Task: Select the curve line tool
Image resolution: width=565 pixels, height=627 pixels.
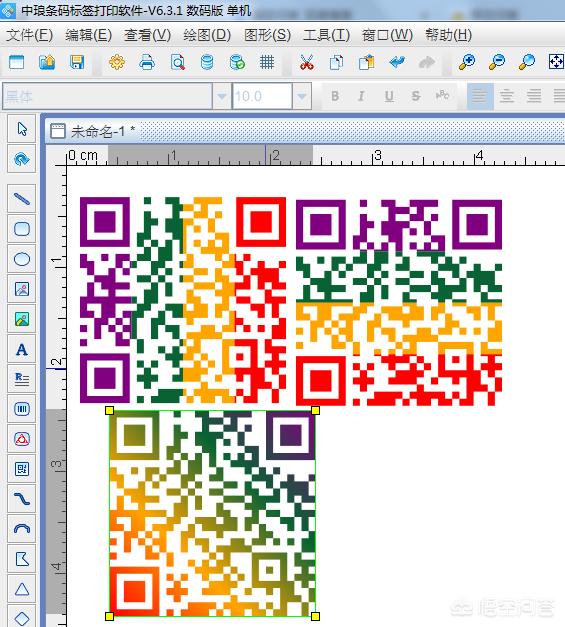Action: (x=22, y=499)
